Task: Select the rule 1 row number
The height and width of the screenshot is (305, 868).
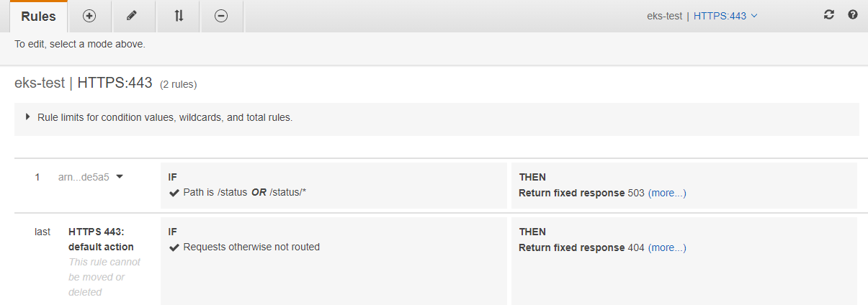Action: (37, 177)
